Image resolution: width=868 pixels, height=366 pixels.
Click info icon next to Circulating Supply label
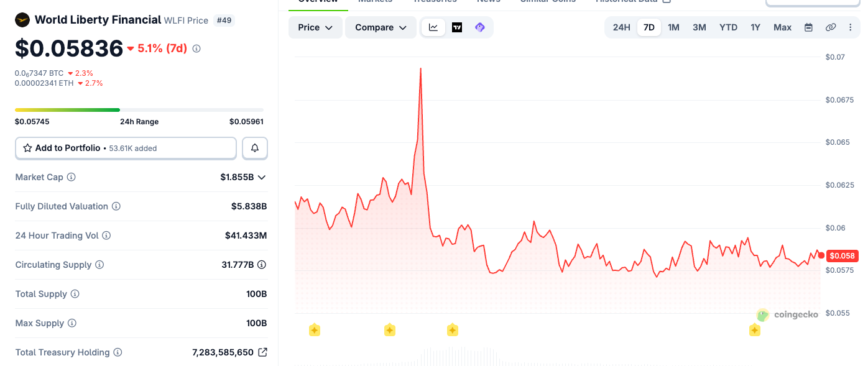pyautogui.click(x=99, y=265)
